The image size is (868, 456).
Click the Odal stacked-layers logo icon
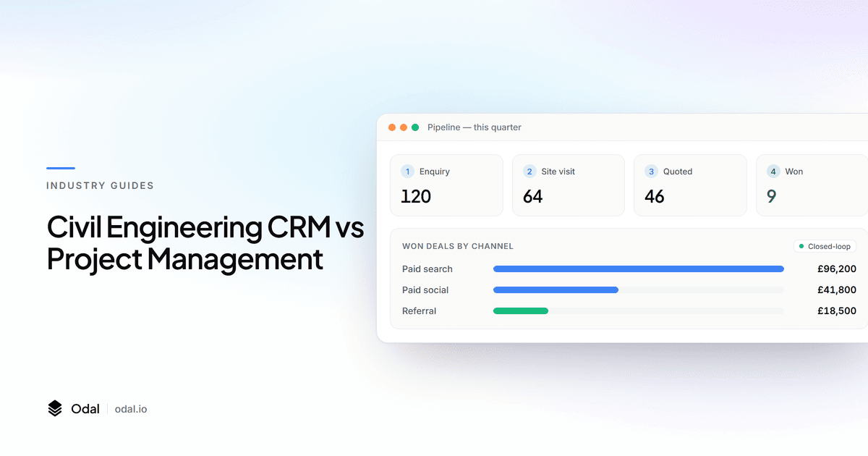55,409
